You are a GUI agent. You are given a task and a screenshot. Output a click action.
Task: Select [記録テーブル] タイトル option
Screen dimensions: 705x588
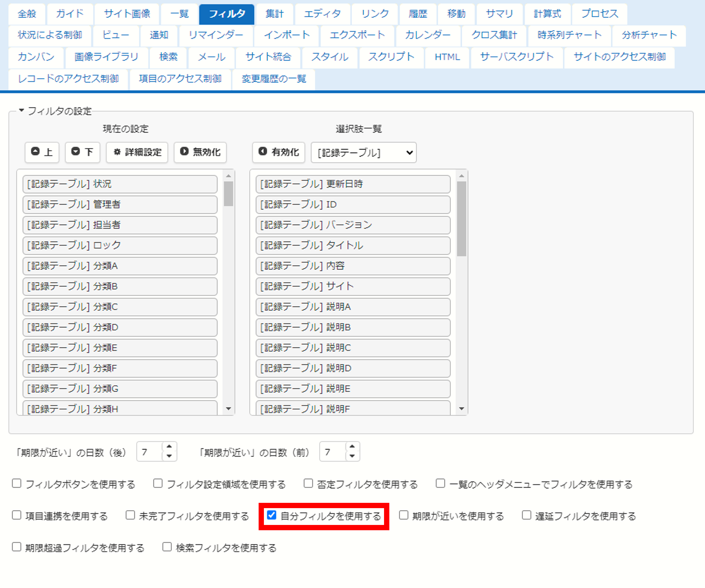tap(353, 246)
